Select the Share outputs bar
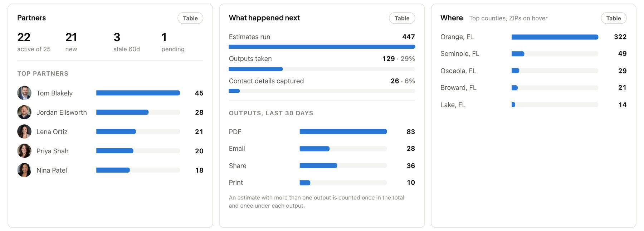The width and height of the screenshot is (644, 231). 343,166
